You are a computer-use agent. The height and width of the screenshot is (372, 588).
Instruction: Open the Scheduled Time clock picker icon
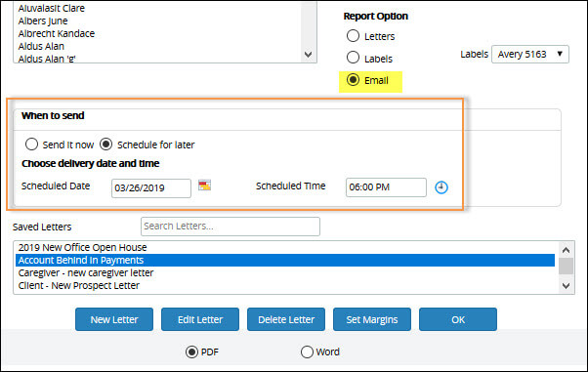[441, 187]
